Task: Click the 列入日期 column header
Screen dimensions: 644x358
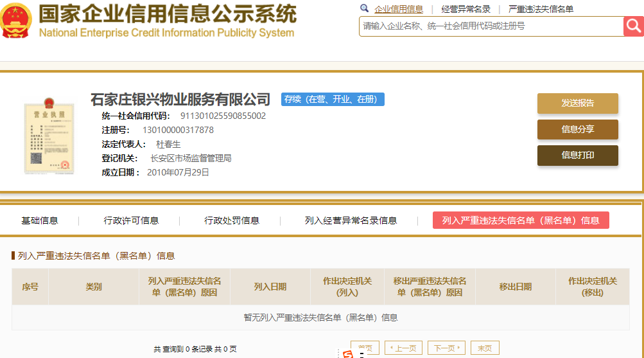Action: click(x=270, y=287)
